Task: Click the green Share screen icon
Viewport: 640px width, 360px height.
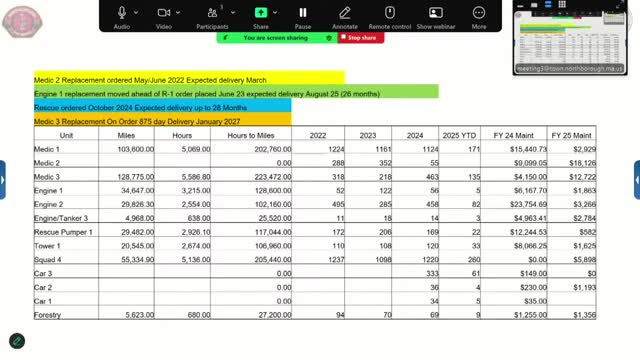Action: (x=261, y=13)
